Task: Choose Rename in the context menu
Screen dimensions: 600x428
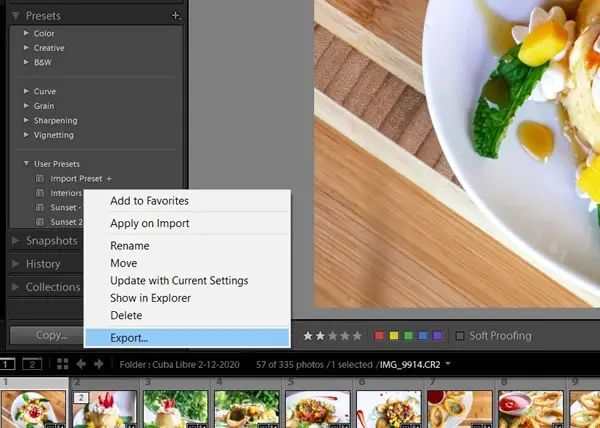Action: 188,246
